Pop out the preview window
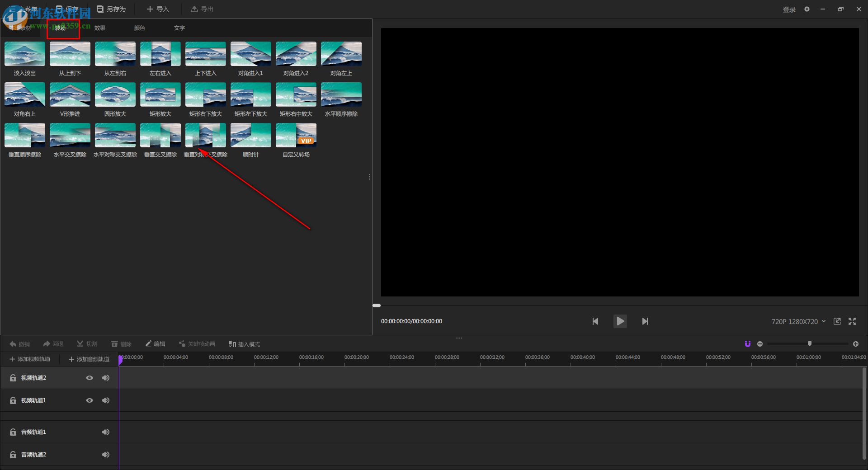Screen dimensions: 868x470 click(x=837, y=321)
